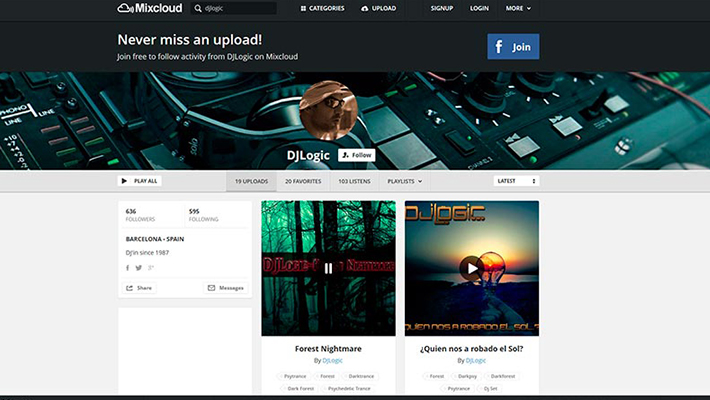Viewport: 710px width, 400px height.
Task: Play the ¿Quien nos ha robado el Sol? mix
Action: pos(471,268)
